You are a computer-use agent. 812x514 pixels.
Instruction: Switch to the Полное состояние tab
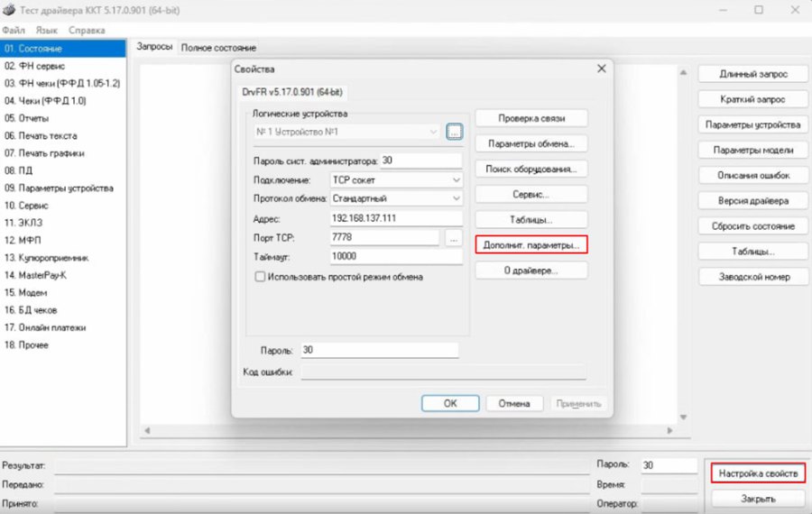(x=218, y=48)
